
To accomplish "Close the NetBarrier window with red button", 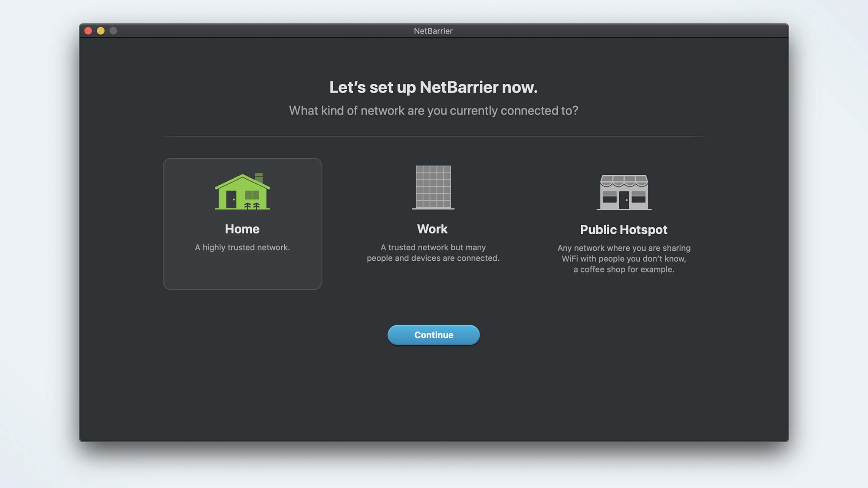I will [x=88, y=31].
